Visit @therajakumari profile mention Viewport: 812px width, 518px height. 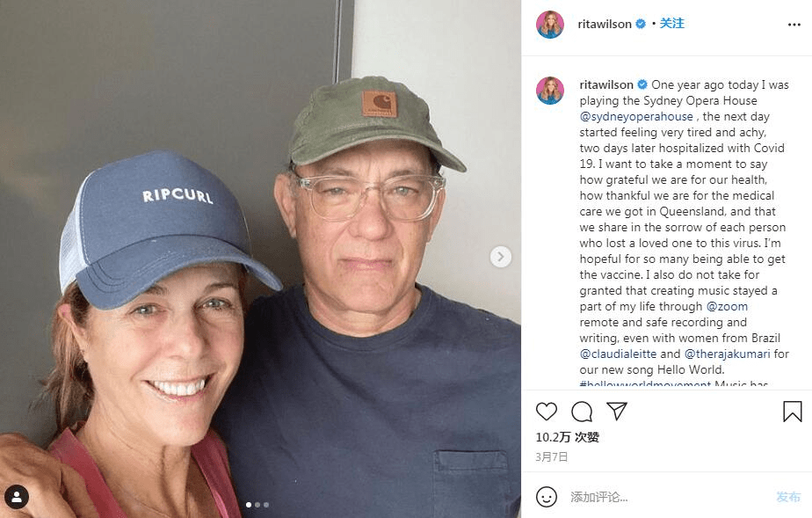727,354
